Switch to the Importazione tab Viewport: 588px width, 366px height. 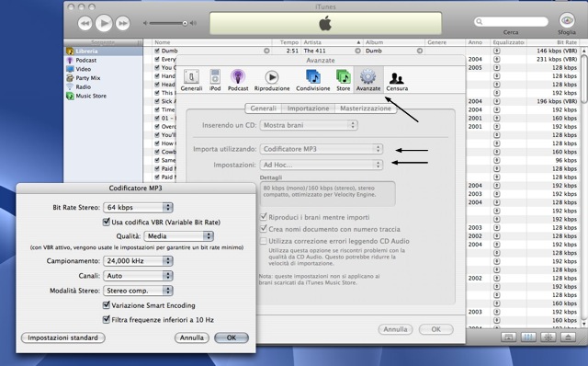coord(308,109)
